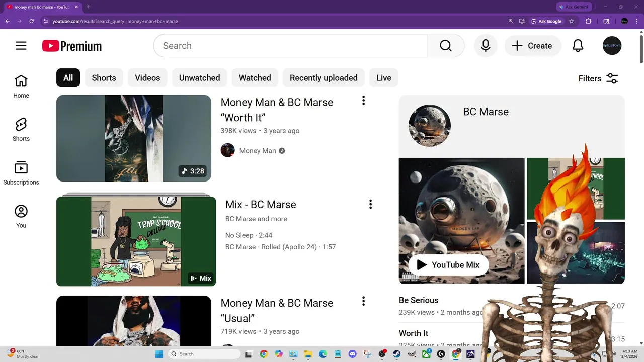Open more options for Mix - BC Marse
Screen dimensions: 644x362
[x=370, y=204]
